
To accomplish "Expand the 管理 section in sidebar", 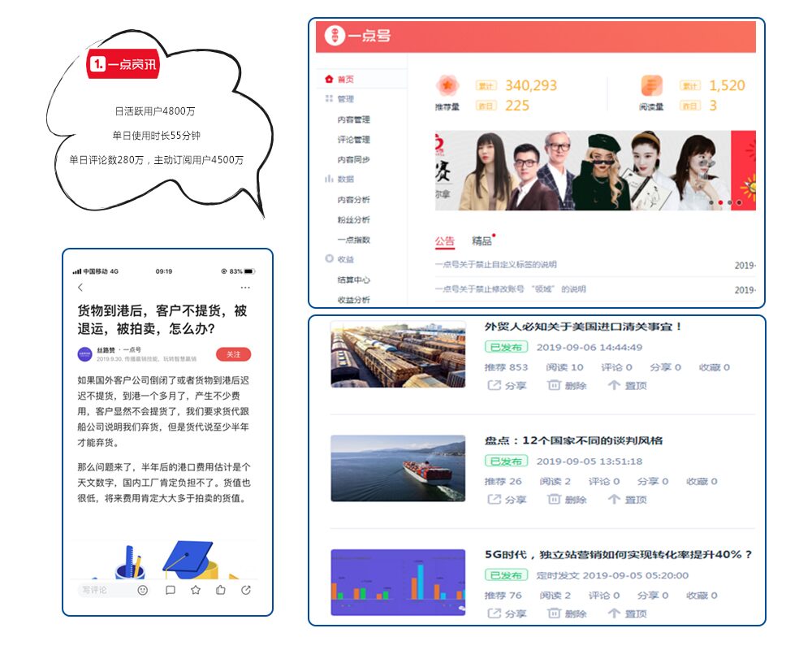I will coord(345,99).
